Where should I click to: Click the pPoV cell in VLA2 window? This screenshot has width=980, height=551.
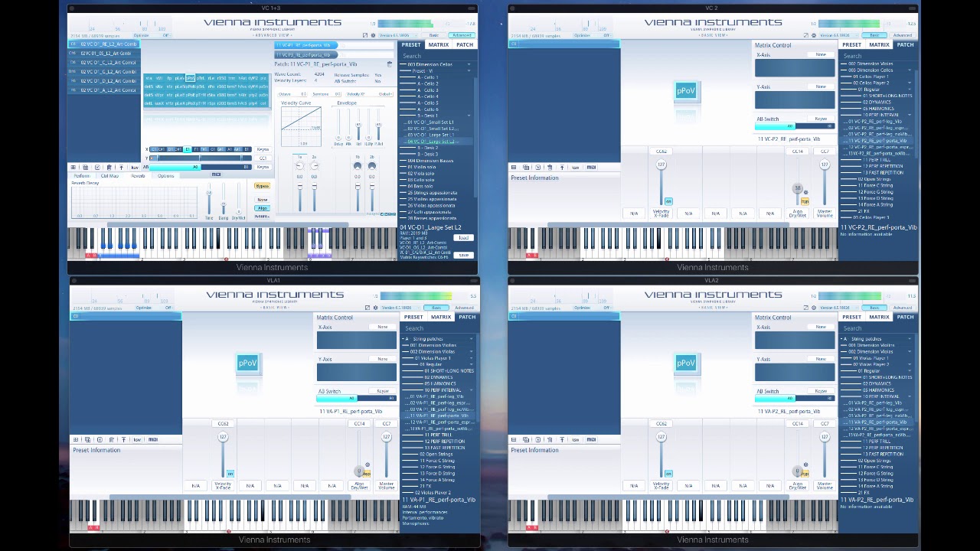(x=686, y=364)
